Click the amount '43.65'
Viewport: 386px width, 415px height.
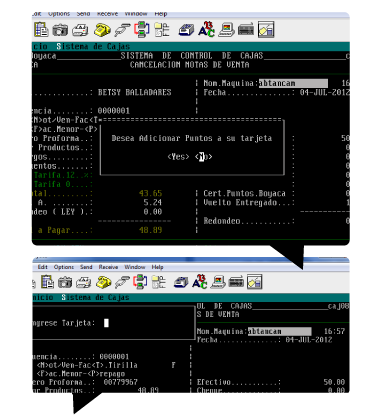click(x=150, y=193)
